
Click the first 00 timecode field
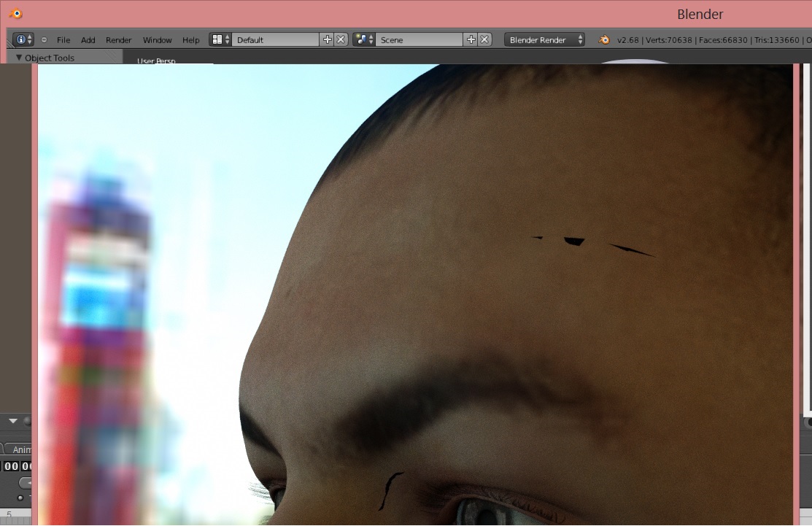point(11,466)
